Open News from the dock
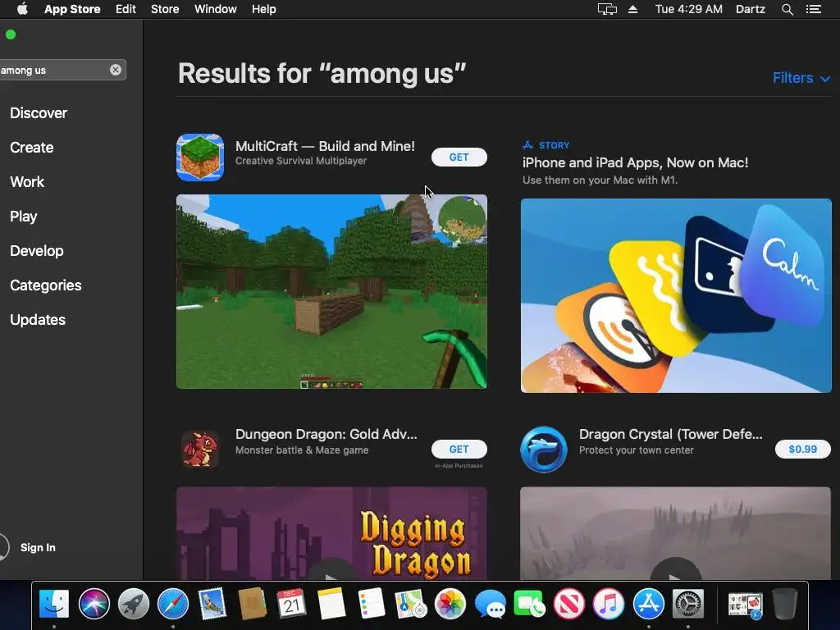Image resolution: width=840 pixels, height=630 pixels. pos(569,604)
